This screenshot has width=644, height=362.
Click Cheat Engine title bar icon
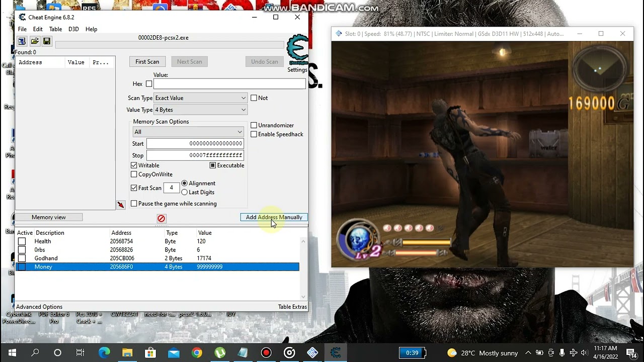(22, 17)
